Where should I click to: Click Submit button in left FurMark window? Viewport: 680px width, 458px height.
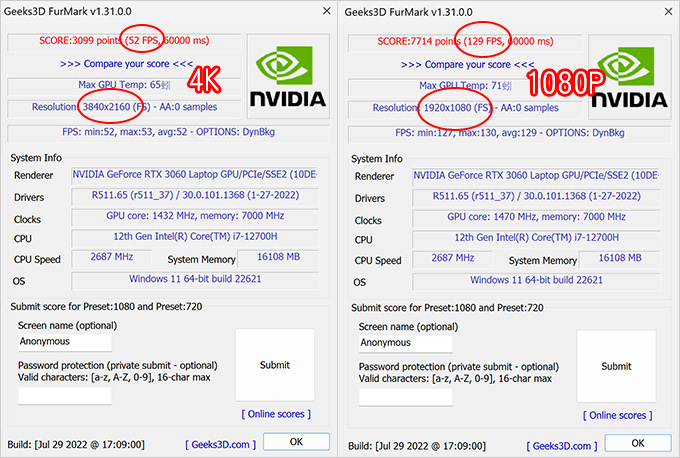click(x=275, y=365)
